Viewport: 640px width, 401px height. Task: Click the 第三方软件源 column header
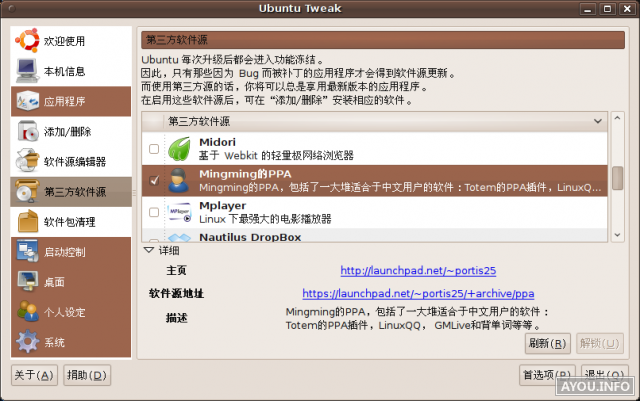[374, 121]
